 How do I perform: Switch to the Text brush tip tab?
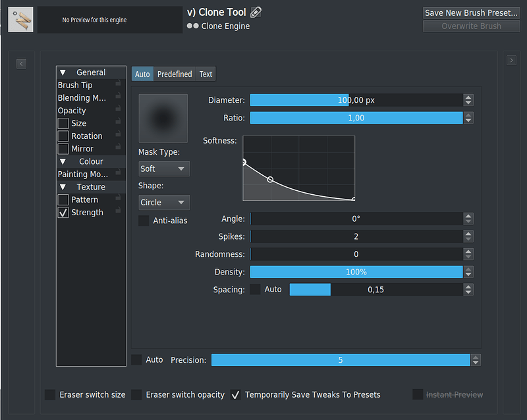(x=206, y=74)
